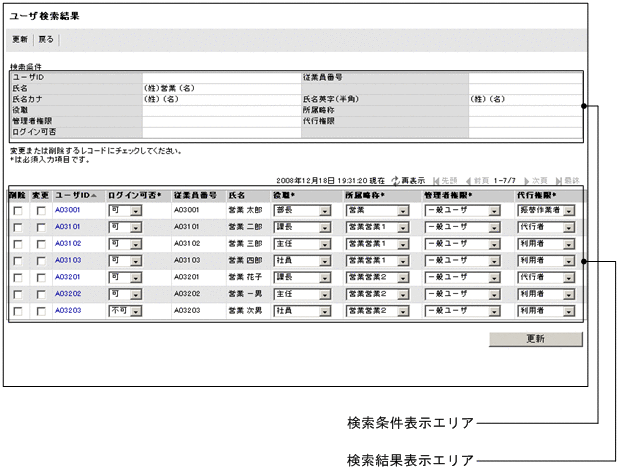
Task: Open 代行権限 dropdown for A03101
Action: click(568, 228)
